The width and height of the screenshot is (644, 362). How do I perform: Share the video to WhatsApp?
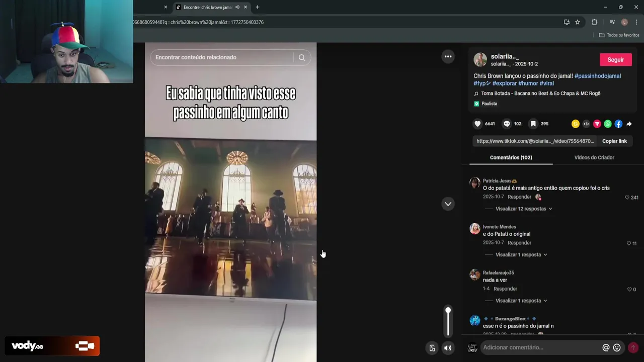[x=608, y=124]
